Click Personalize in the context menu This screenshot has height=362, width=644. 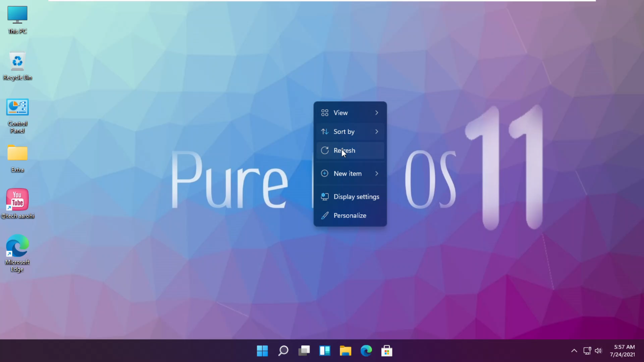[x=350, y=216]
